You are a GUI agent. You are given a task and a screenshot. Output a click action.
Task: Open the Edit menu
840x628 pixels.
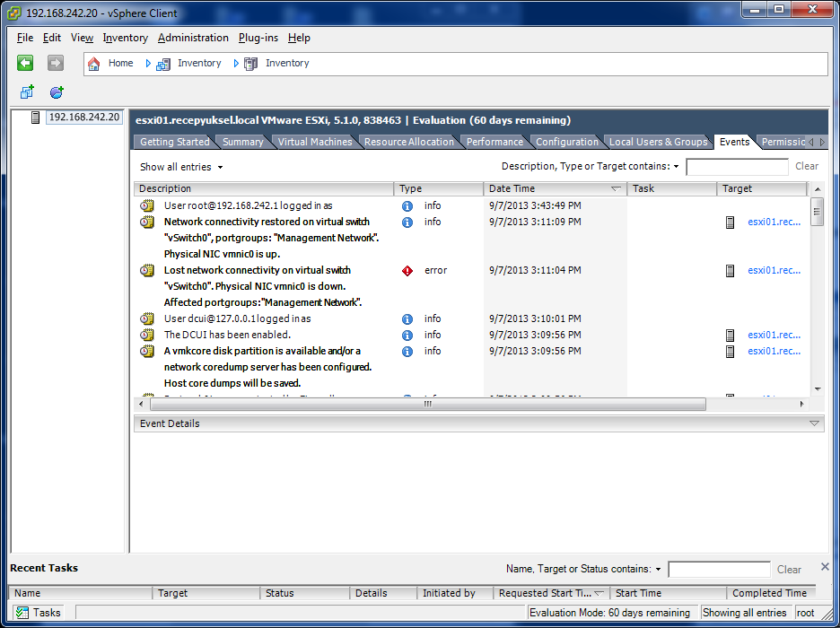(52, 38)
